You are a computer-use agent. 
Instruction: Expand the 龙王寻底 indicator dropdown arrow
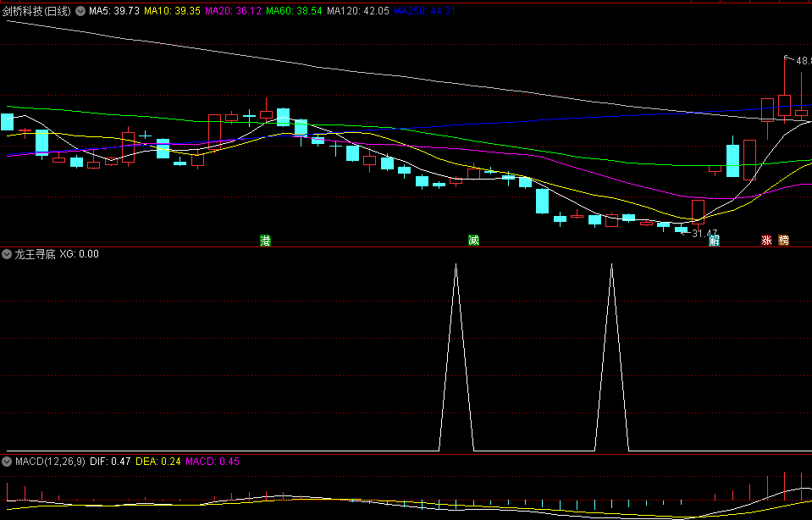pos(7,253)
